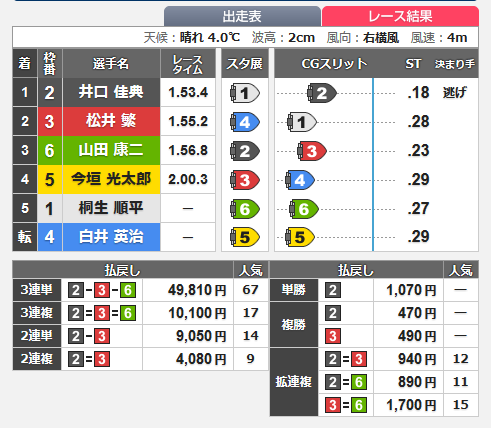Click the CGスリット column header

point(334,63)
